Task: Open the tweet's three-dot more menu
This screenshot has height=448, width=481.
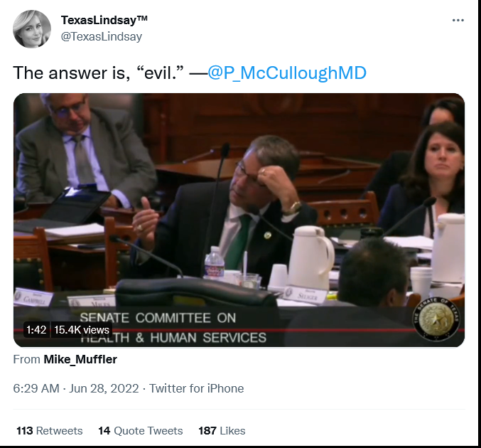Action: [x=458, y=20]
